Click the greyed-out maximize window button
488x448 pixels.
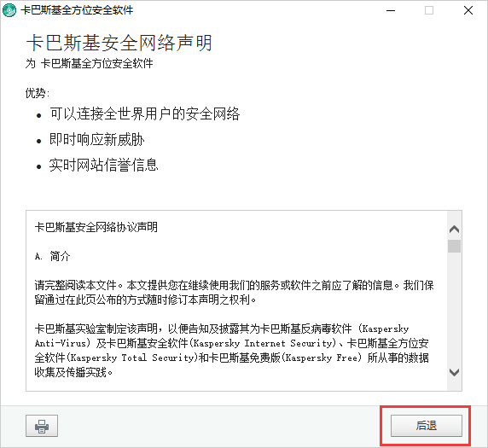pos(429,10)
